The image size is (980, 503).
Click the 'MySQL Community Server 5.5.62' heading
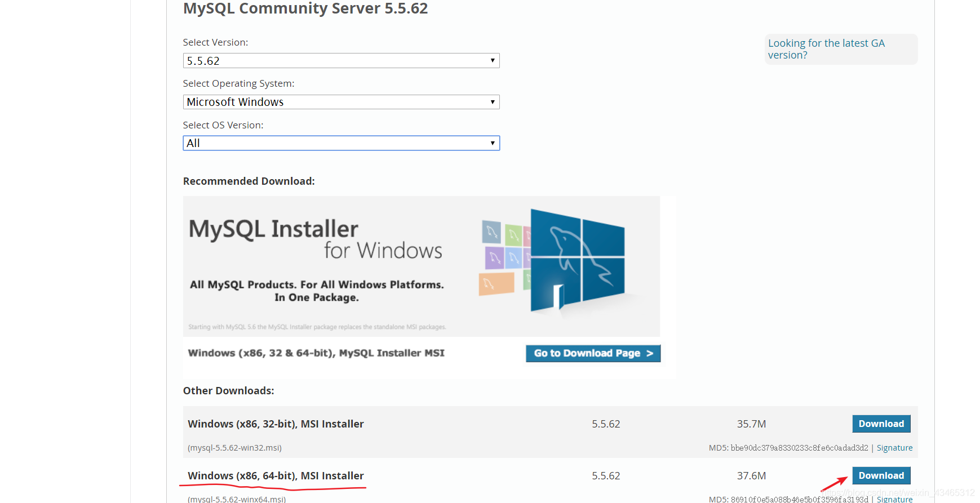pos(305,8)
